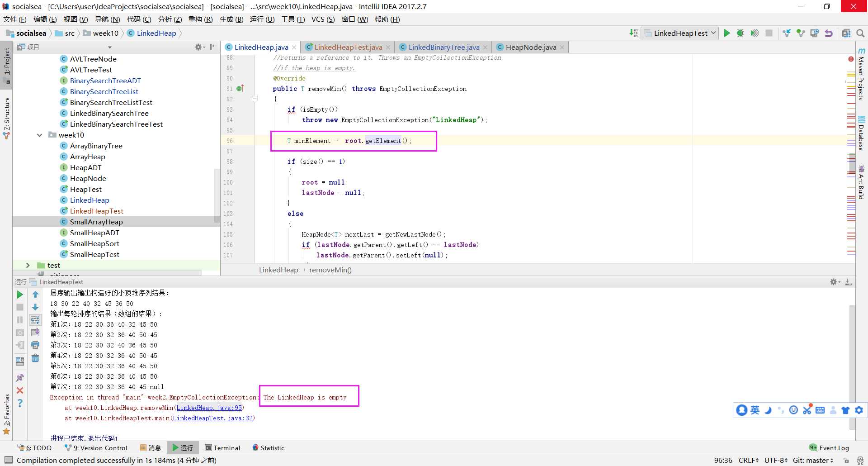The image size is (868, 466).
Task: Run LinkedHeapTest with the toolbar green arrow
Action: coord(727,33)
